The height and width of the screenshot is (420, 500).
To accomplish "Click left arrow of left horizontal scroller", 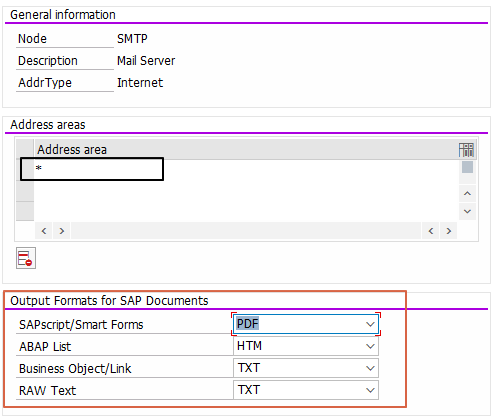I will [x=44, y=231].
